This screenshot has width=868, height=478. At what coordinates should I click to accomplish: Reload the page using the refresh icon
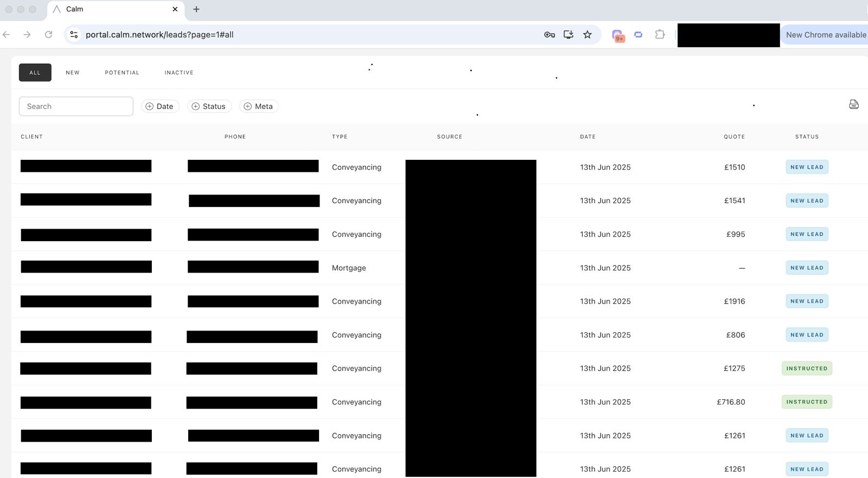click(x=48, y=35)
